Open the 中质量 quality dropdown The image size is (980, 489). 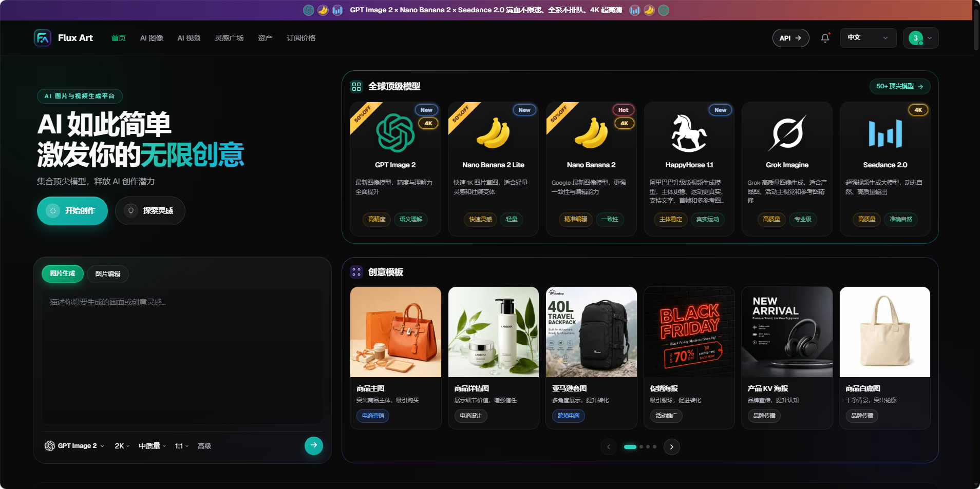coord(153,446)
